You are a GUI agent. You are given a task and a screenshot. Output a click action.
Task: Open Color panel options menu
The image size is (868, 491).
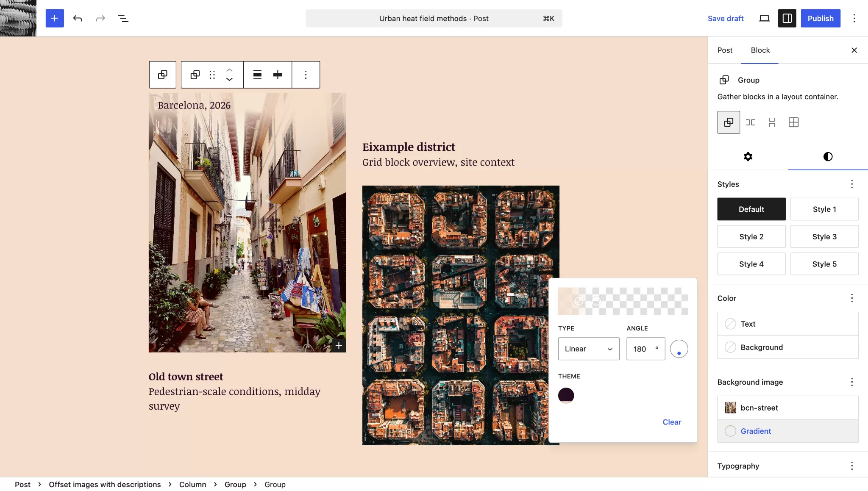coord(851,298)
